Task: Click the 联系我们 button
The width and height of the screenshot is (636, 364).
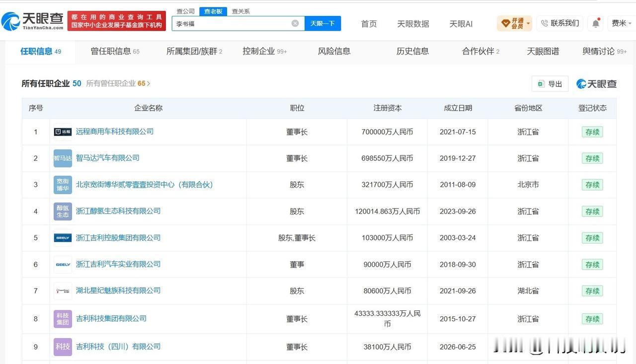Action: coord(560,23)
